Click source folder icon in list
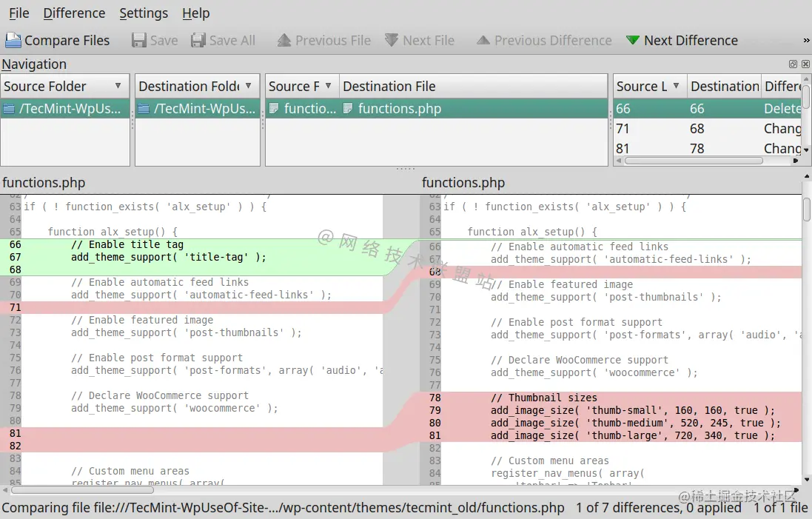 (10, 109)
